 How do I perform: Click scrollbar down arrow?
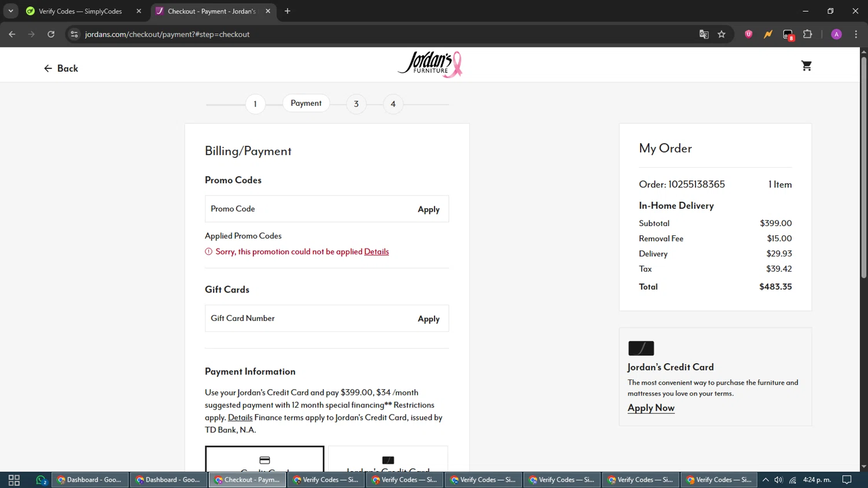tap(863, 467)
